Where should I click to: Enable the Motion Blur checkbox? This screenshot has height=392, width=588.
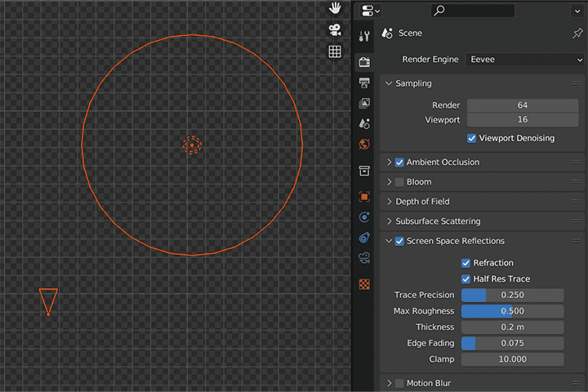[x=399, y=383]
